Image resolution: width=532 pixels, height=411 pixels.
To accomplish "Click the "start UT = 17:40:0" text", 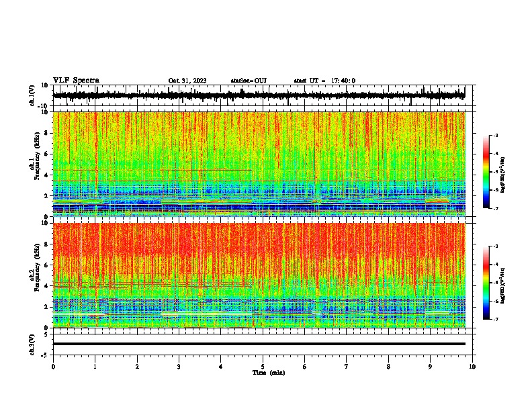I will (x=324, y=81).
